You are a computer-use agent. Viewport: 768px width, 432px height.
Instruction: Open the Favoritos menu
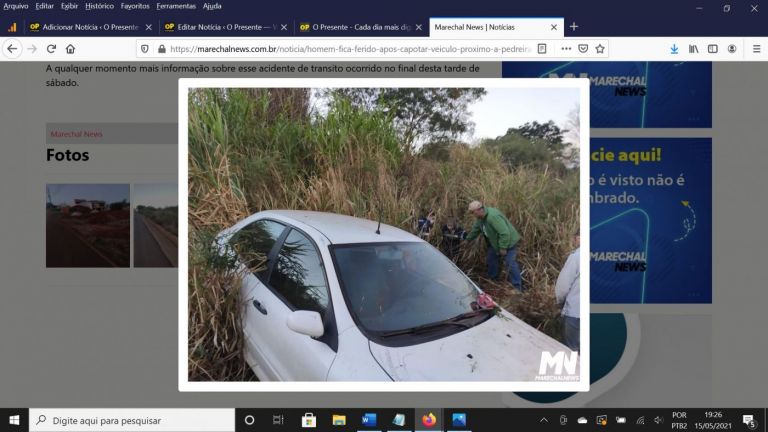(135, 6)
